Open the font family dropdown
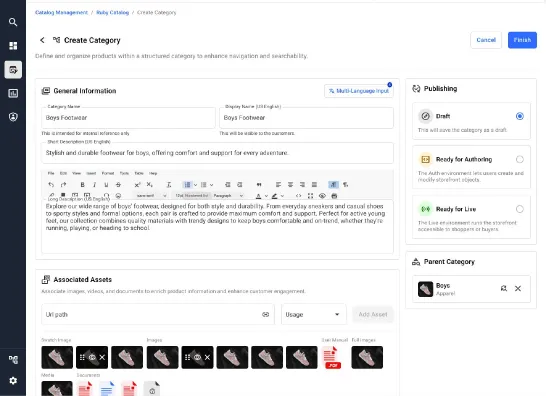Image resolution: width=546 pixels, height=396 pixels. (x=150, y=196)
